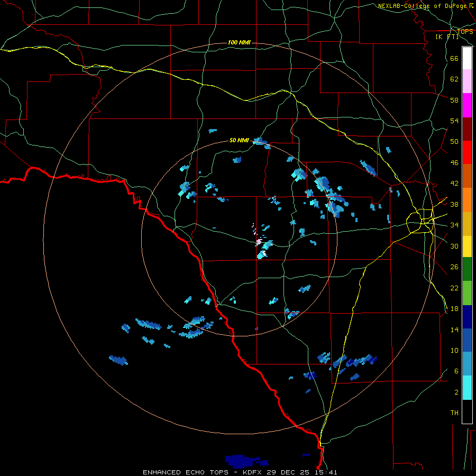Click the bright yellow legend swatch
Screen dimensions: 476x476
pos(467,246)
